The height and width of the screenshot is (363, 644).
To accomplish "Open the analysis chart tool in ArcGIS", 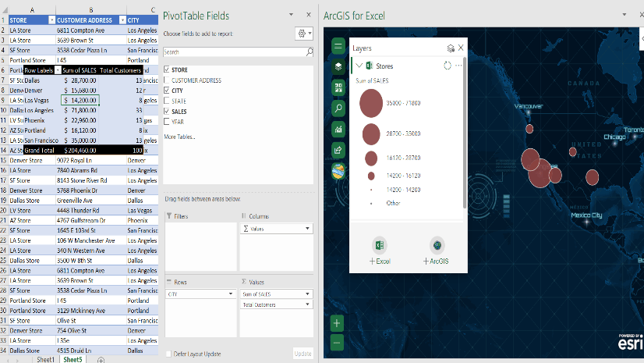I will point(338,129).
